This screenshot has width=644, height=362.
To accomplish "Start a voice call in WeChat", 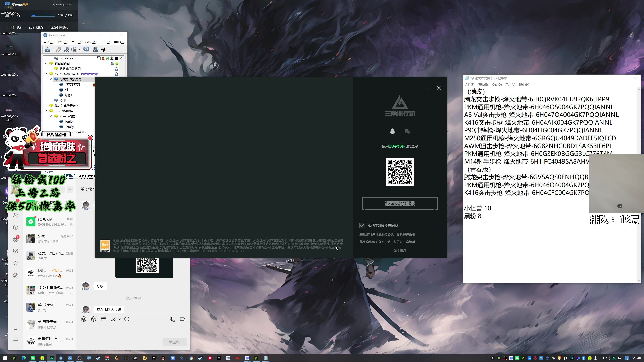I will pyautogui.click(x=172, y=319).
